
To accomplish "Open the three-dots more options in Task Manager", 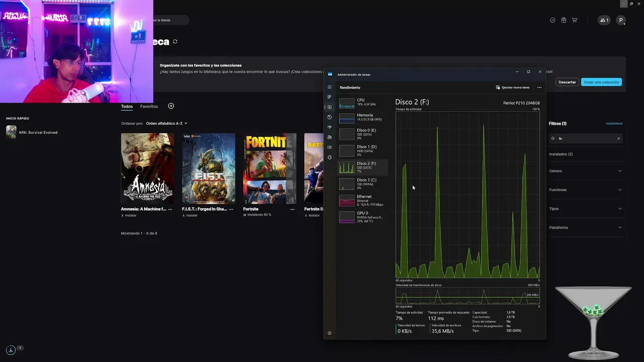I will (x=539, y=87).
